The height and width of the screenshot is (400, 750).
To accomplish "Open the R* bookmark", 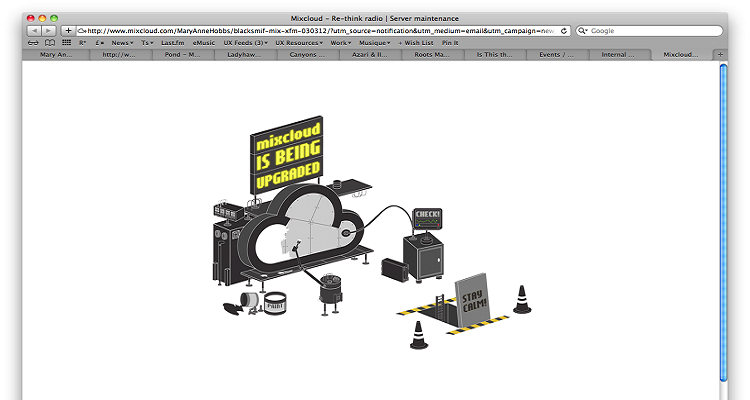I will pos(83,43).
